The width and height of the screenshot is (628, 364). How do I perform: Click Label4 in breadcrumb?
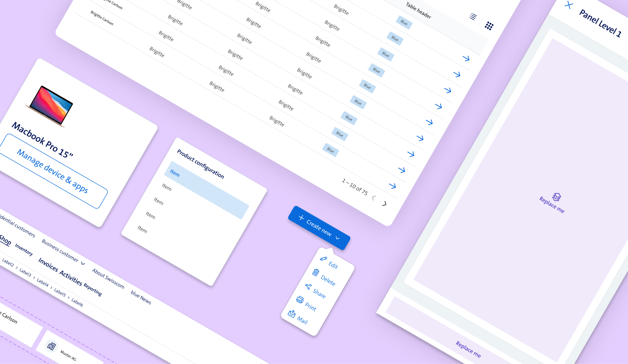pyautogui.click(x=43, y=282)
